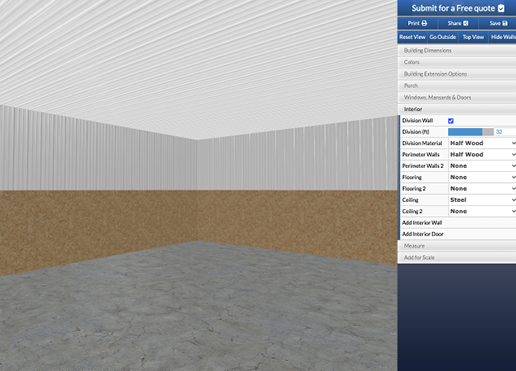
Task: Expand the Windows, Mansards & Doors section
Action: 457,97
